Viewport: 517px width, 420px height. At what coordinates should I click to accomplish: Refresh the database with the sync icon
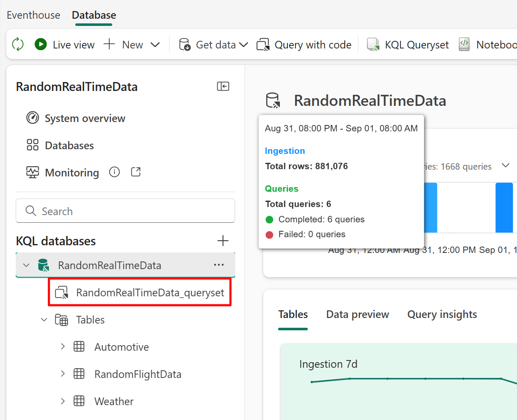17,44
